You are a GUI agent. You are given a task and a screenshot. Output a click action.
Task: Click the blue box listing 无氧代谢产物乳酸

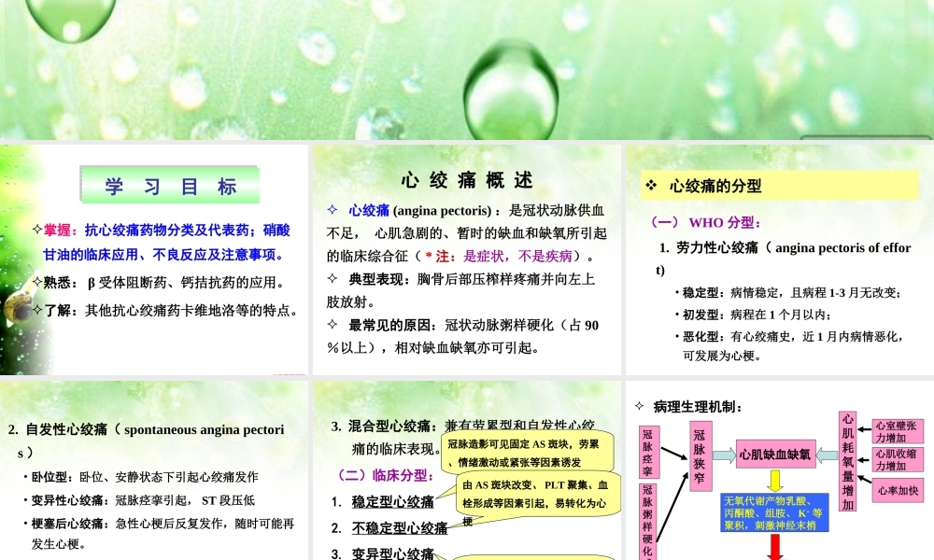click(774, 512)
